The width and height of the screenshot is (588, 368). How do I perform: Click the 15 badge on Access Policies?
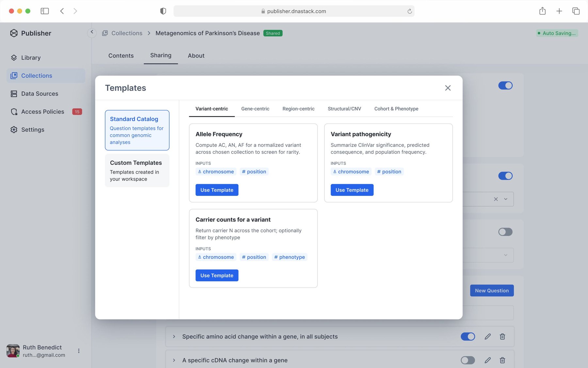pyautogui.click(x=77, y=112)
